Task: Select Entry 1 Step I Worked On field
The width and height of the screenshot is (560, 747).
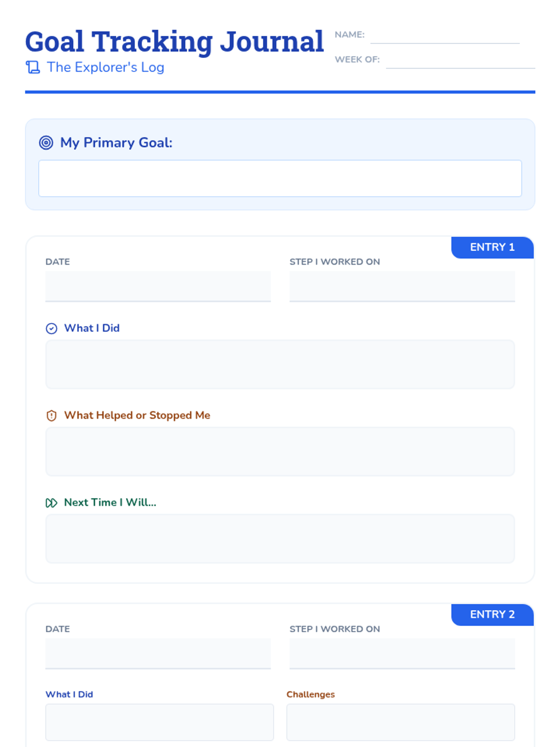Action: [402, 286]
